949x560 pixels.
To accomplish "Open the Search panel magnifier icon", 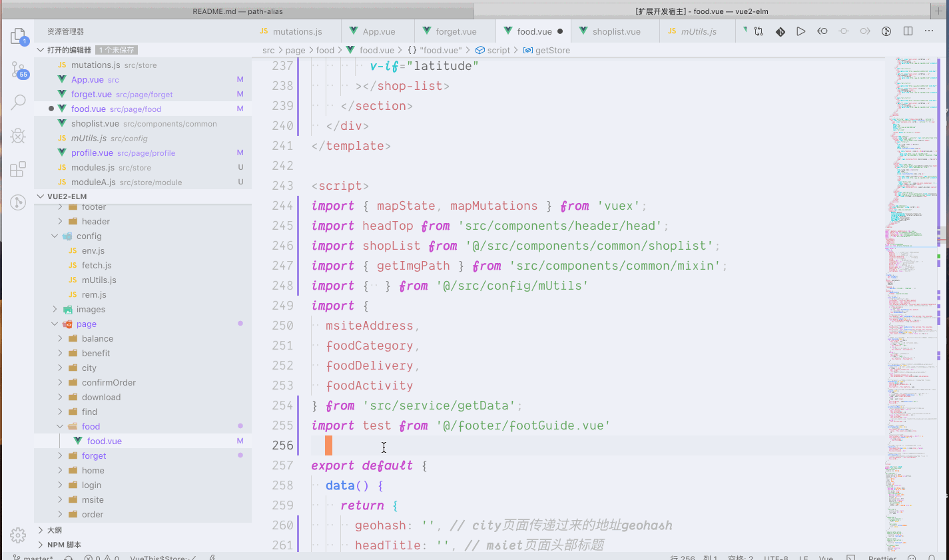I will pos(18,103).
